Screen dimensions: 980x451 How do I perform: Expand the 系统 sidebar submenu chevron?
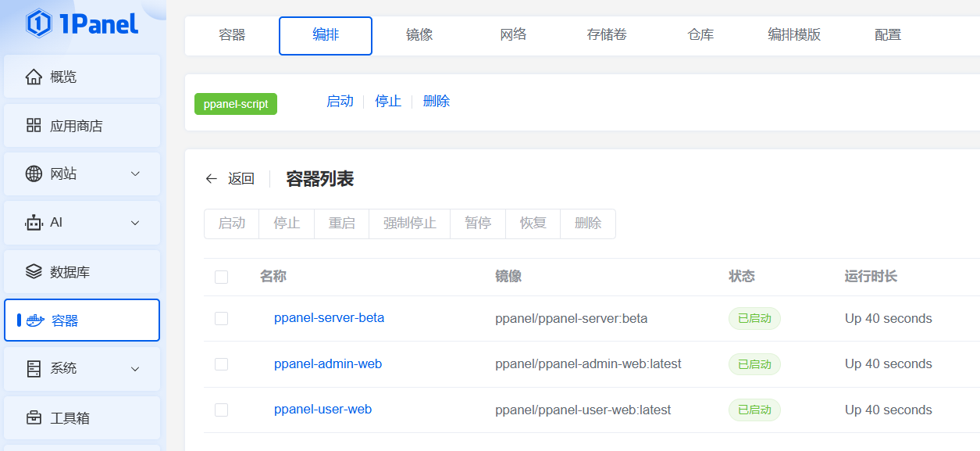(x=135, y=369)
